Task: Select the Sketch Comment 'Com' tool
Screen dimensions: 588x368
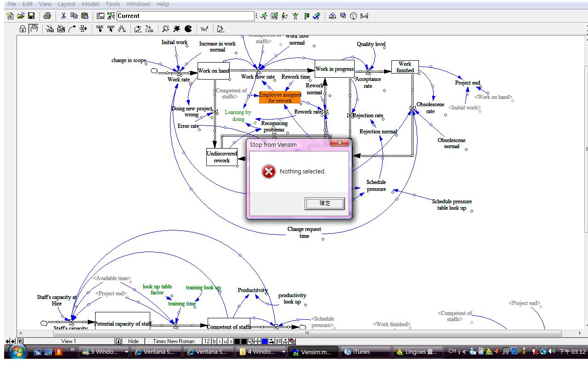Action: click(x=149, y=29)
